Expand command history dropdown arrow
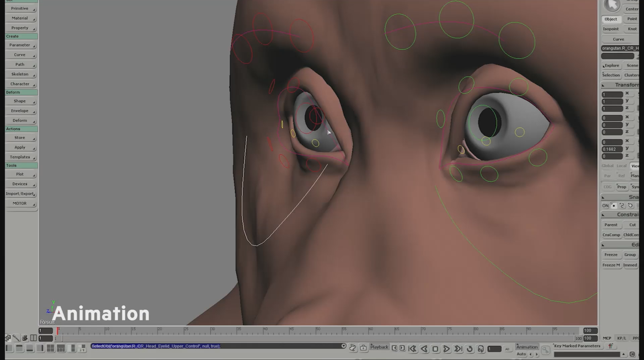Screen dimensions: 644x360 click(x=343, y=346)
